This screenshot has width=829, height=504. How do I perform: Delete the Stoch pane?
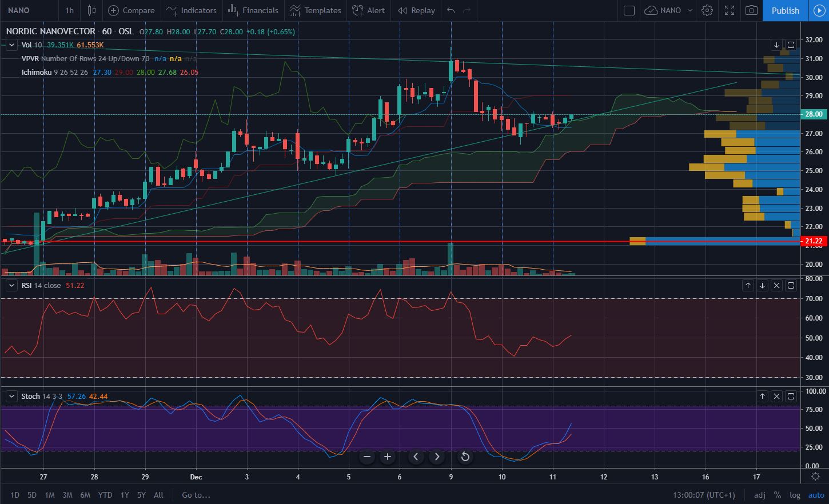click(x=777, y=396)
